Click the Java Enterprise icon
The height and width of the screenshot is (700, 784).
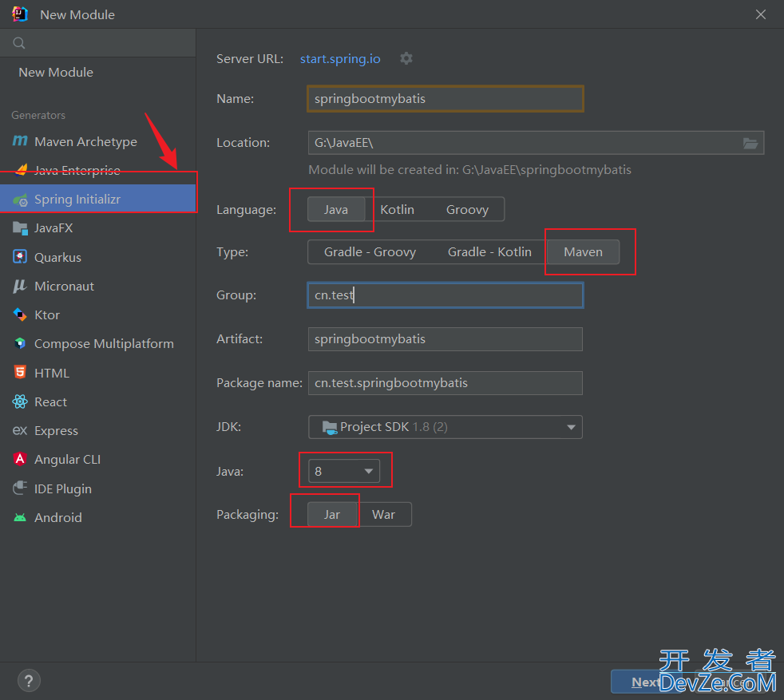pyautogui.click(x=20, y=171)
